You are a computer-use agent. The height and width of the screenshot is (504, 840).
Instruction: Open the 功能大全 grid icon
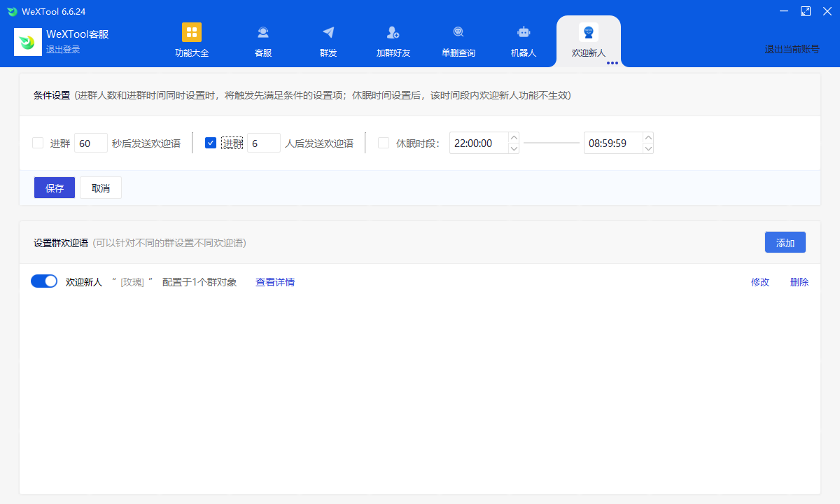click(191, 32)
